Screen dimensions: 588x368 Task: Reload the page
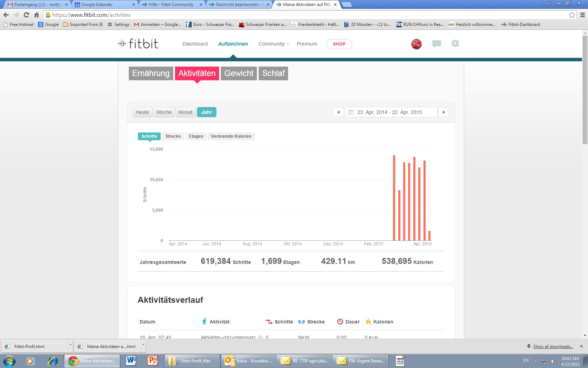click(x=26, y=15)
